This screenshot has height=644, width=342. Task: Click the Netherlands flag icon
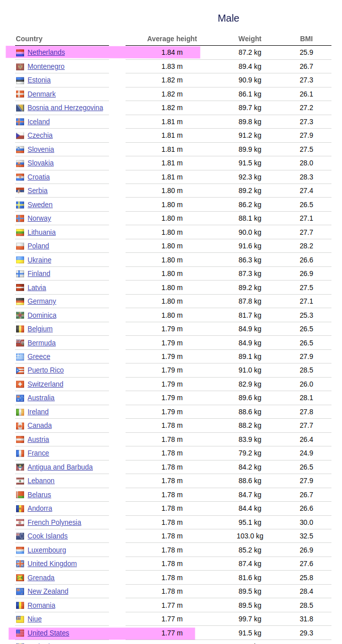[20, 53]
